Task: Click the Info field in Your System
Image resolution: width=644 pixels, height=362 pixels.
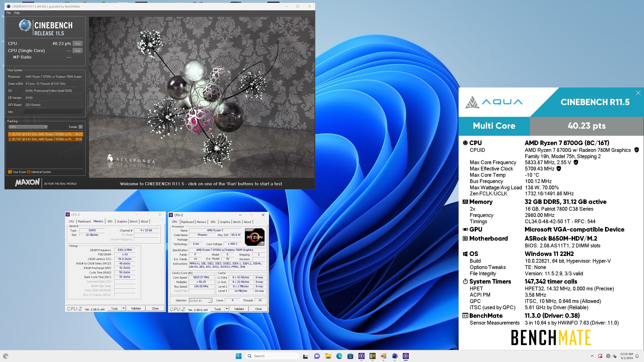Action: [x=54, y=112]
